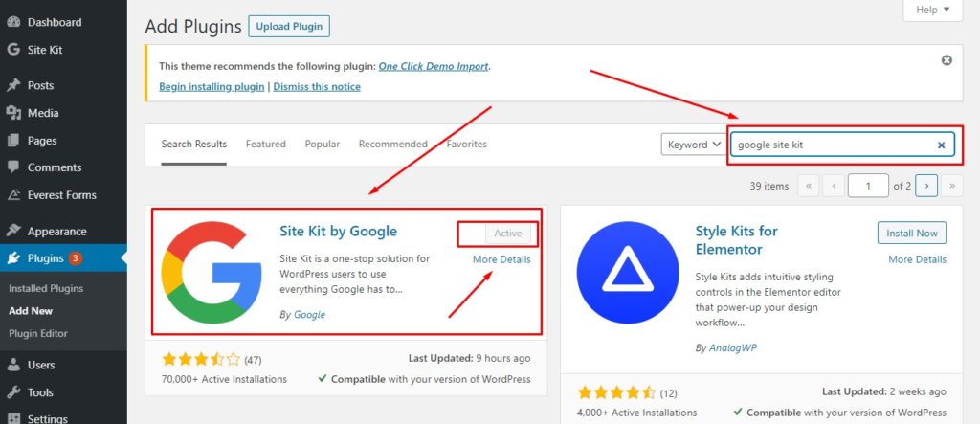Clear the plugin search field text
This screenshot has height=424, width=980.
[x=941, y=145]
